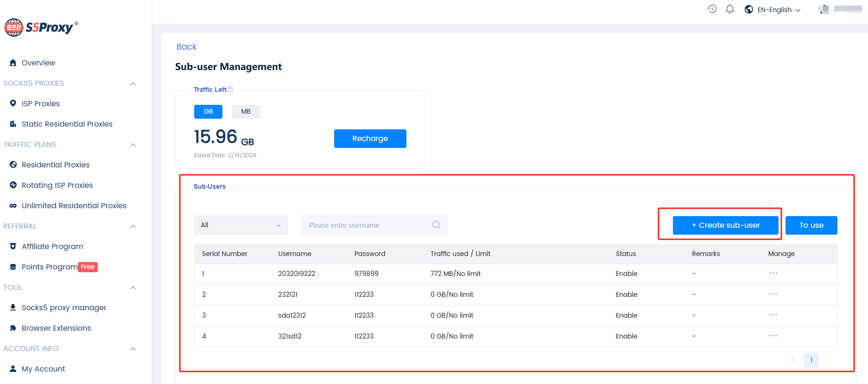Click 772 MB/No limit traffic cell

456,274
